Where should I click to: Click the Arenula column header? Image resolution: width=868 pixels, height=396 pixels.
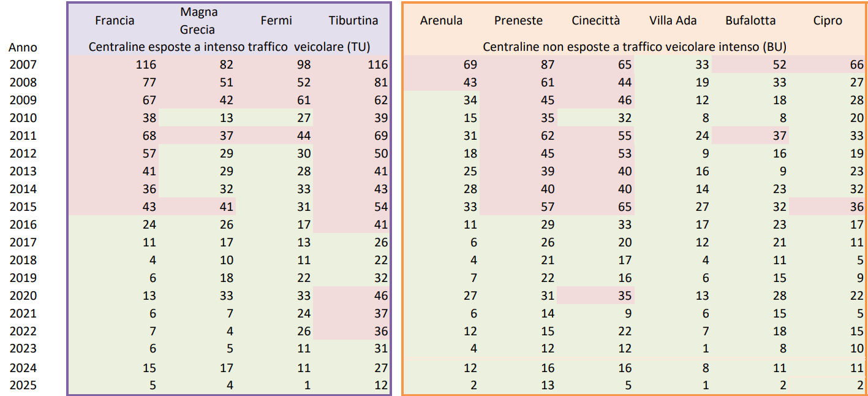[x=441, y=20]
